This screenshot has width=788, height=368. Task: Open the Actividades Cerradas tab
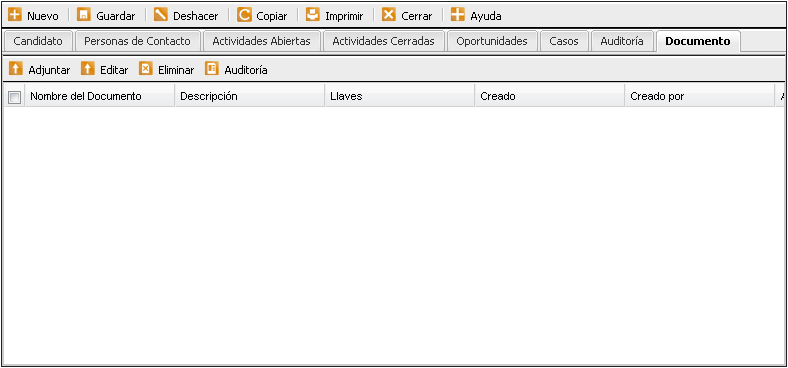383,41
